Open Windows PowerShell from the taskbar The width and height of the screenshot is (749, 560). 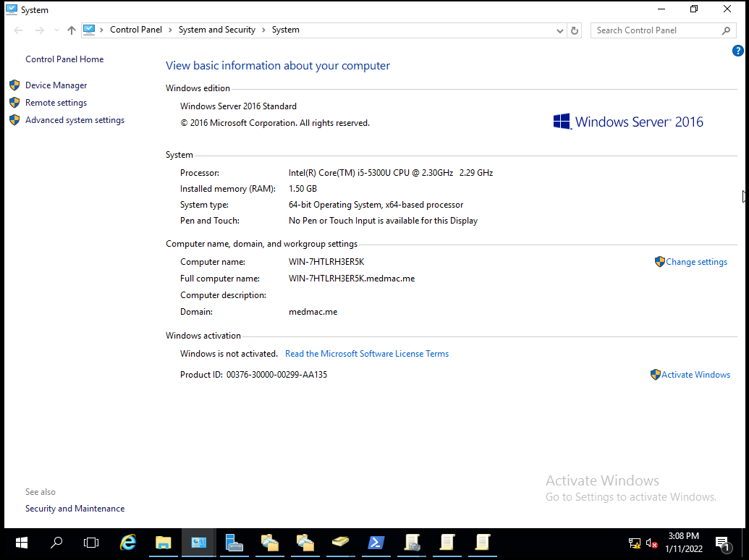[x=376, y=543]
